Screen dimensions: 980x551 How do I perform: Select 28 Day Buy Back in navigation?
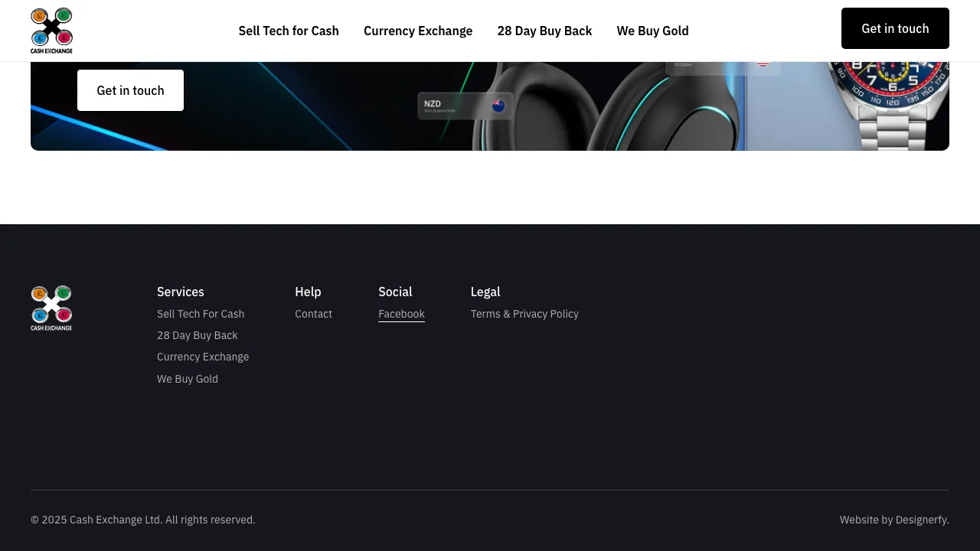(544, 31)
